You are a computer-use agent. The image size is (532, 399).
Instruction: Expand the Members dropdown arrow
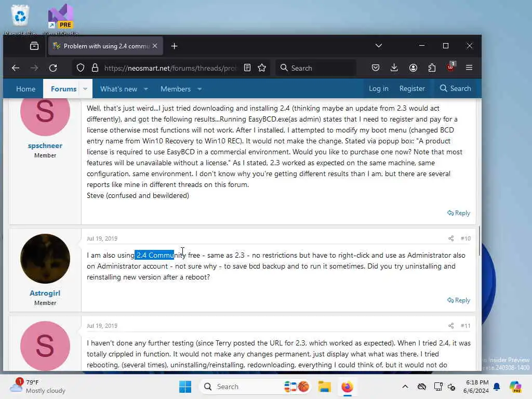pos(199,89)
